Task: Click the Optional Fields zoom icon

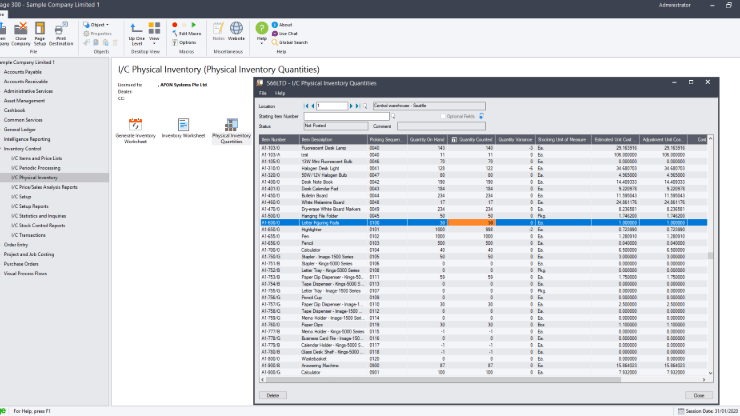Action: coord(481,116)
